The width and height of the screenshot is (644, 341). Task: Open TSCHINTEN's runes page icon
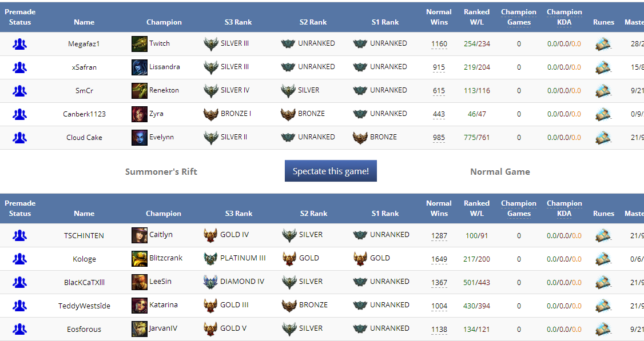[603, 235]
